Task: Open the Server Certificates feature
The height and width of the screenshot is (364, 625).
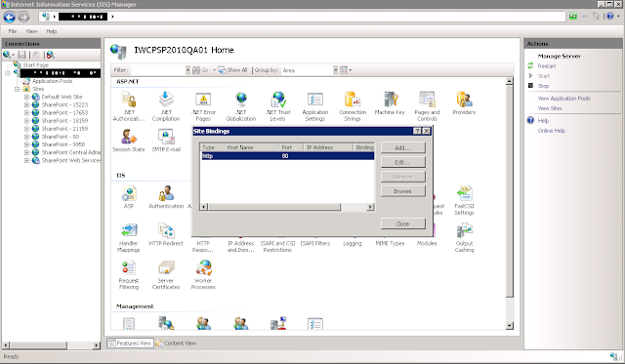Action: pyautogui.click(x=166, y=275)
